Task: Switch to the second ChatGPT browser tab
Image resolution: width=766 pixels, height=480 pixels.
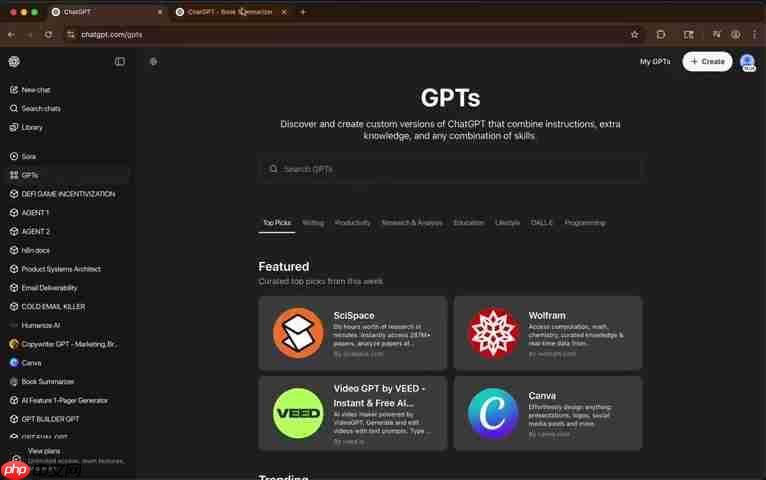Action: [230, 12]
